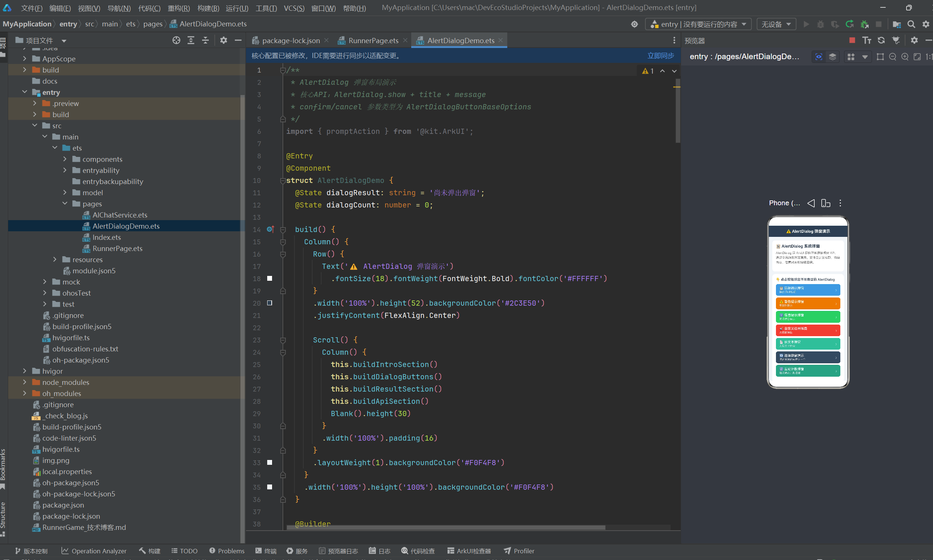
Task: Hide the project files panel
Action: [238, 41]
